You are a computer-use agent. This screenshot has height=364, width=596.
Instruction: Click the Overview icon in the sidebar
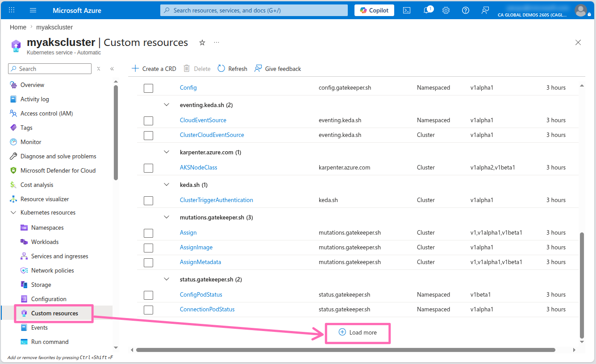13,85
